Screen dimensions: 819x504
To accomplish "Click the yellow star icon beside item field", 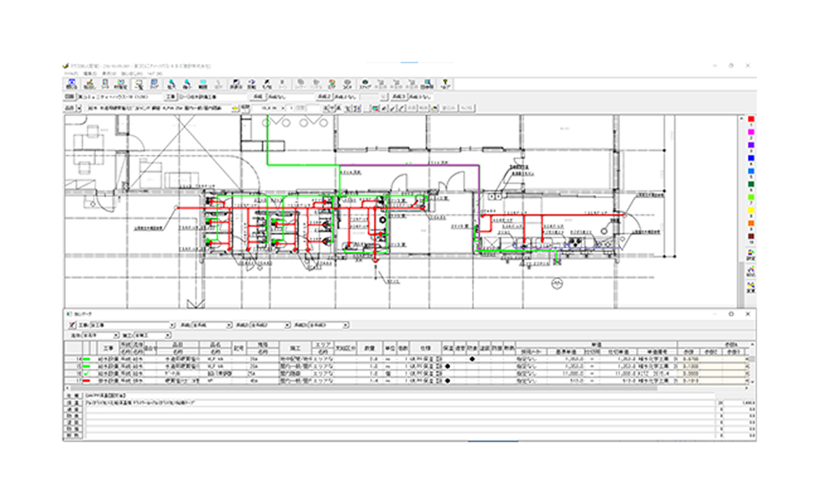I will [x=235, y=108].
